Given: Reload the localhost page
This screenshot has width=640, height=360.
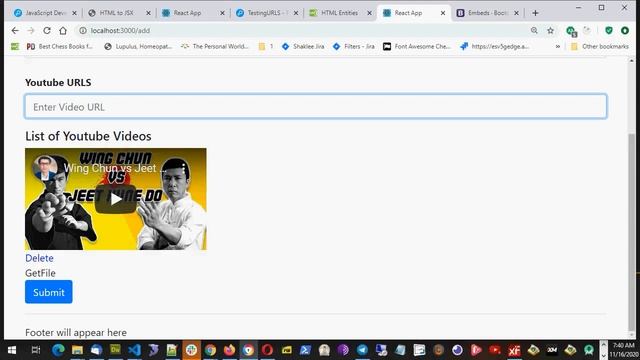Looking at the screenshot, I should (x=47, y=31).
